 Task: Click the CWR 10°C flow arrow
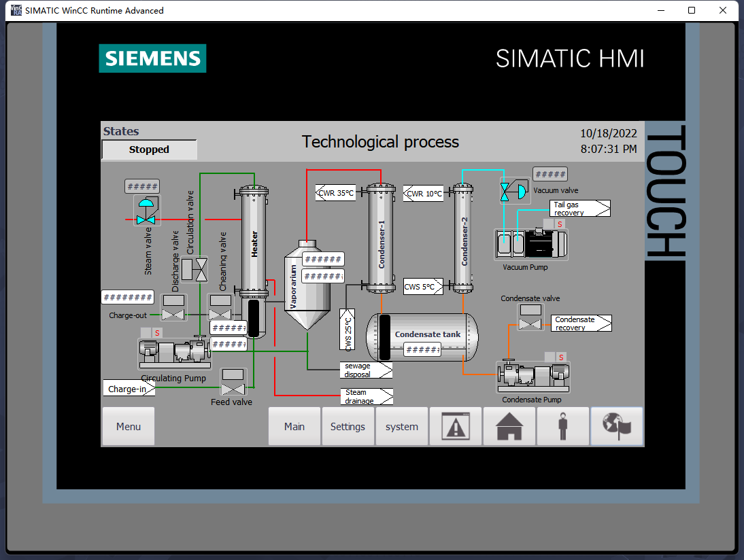pyautogui.click(x=423, y=194)
